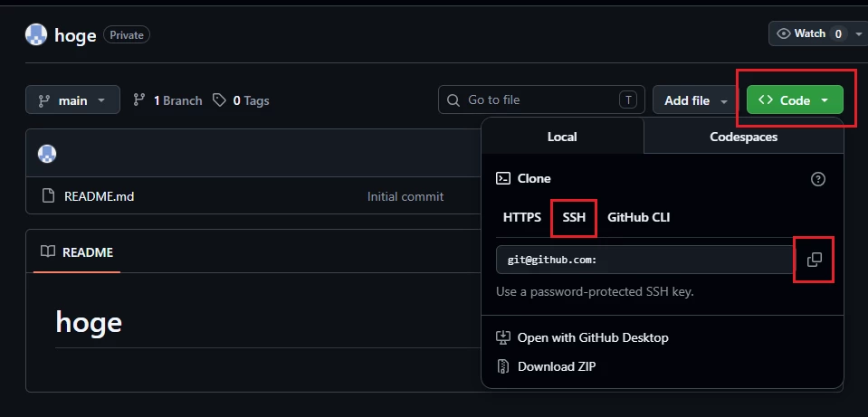Click the branch icon beside 1 Branch
Screen dimensions: 868x417
(x=139, y=100)
